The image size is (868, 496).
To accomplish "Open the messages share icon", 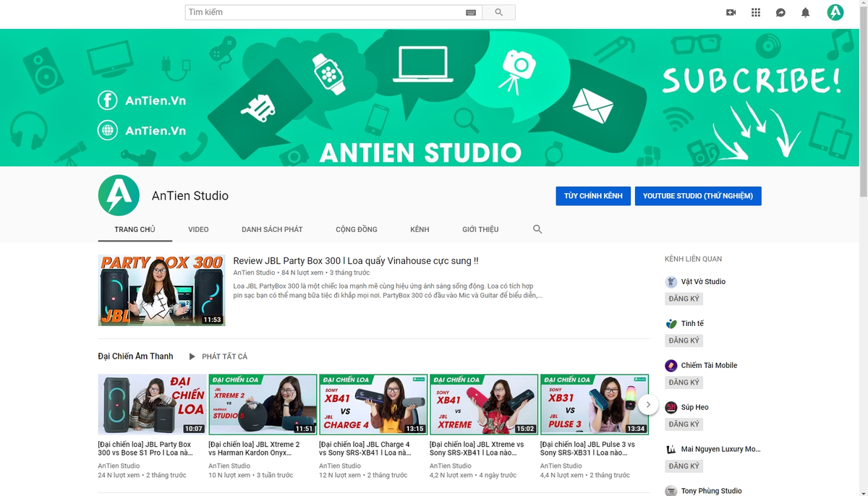I will tap(780, 12).
